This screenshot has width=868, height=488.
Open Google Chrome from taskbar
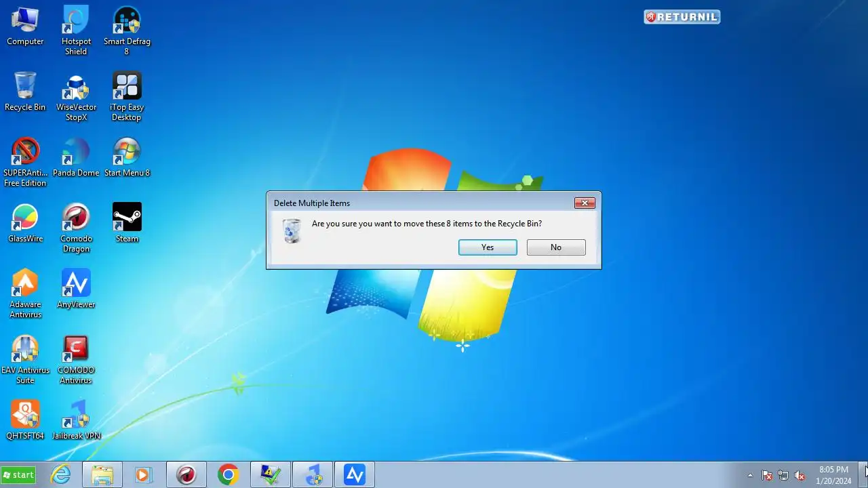229,475
